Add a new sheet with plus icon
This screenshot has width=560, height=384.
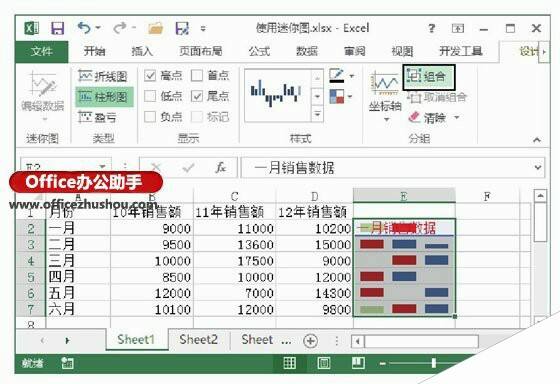coord(310,340)
